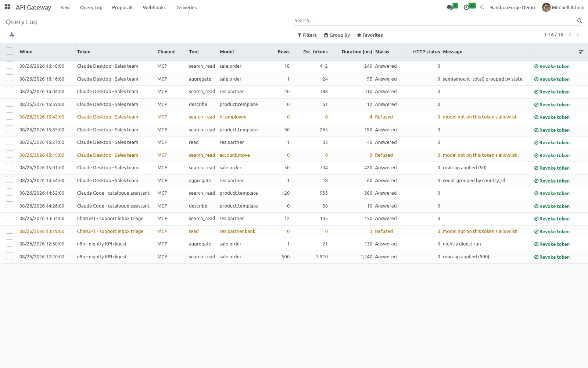588x368 pixels.
Task: Click the search magnifier icon
Action: click(x=580, y=21)
